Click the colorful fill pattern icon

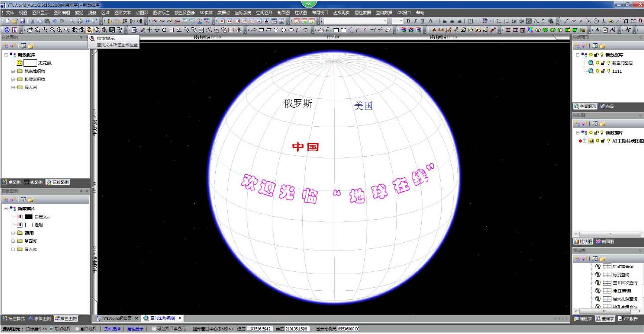coord(529,30)
